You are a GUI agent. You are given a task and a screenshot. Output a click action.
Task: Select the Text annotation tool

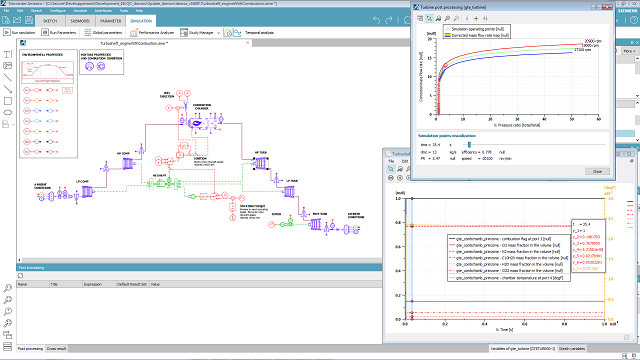[7, 54]
